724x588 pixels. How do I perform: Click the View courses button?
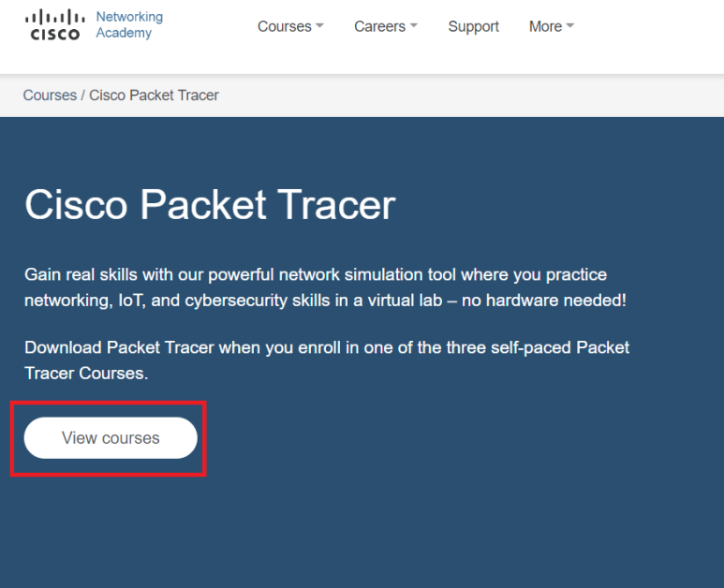(x=111, y=438)
